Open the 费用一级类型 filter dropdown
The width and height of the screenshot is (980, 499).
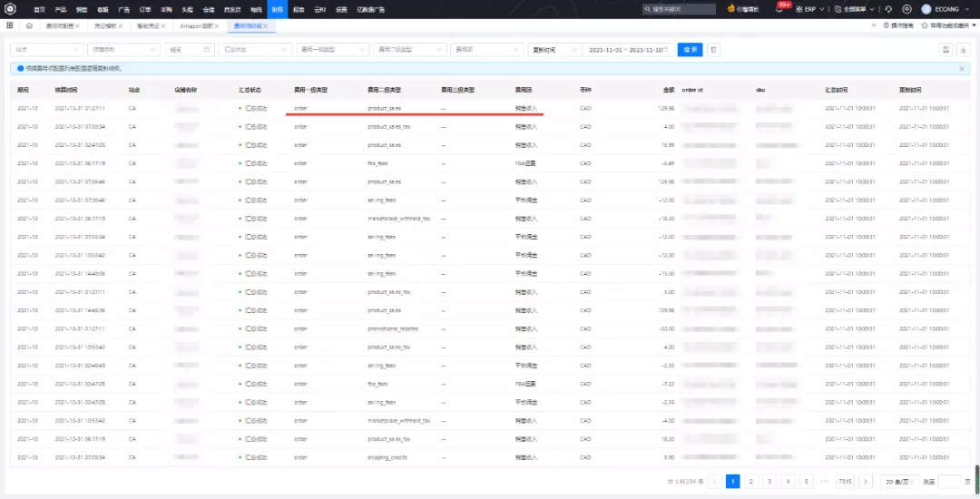point(331,49)
